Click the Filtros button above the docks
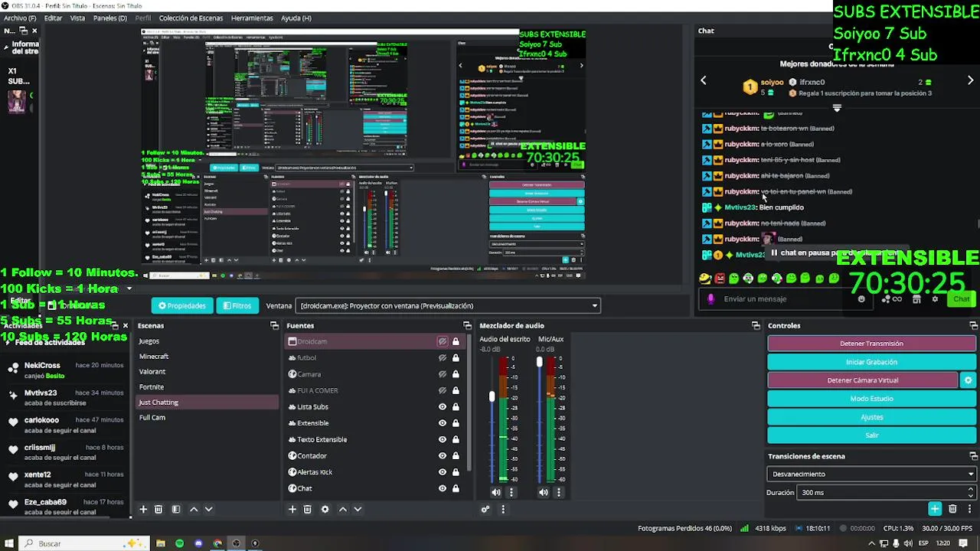 point(237,306)
